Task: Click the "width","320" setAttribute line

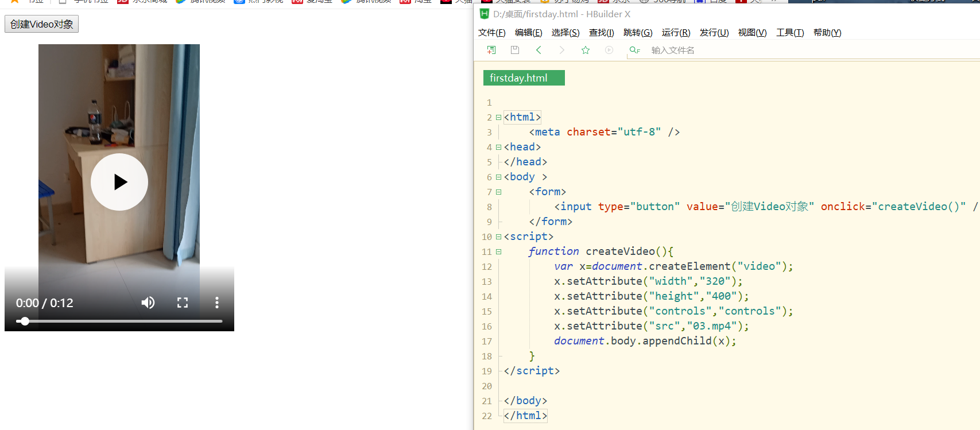Action: [648, 281]
